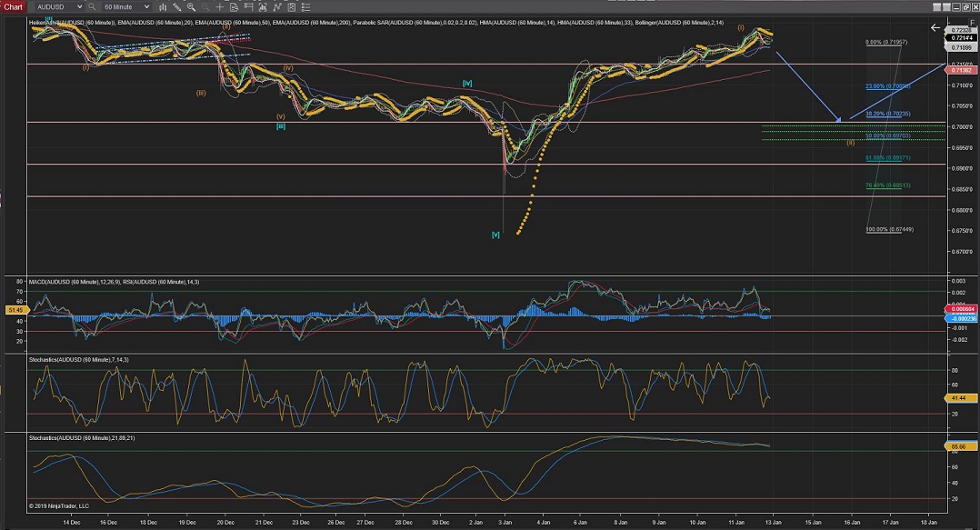980x530 pixels.
Task: Click the [v] wave label at low
Action: [x=495, y=235]
